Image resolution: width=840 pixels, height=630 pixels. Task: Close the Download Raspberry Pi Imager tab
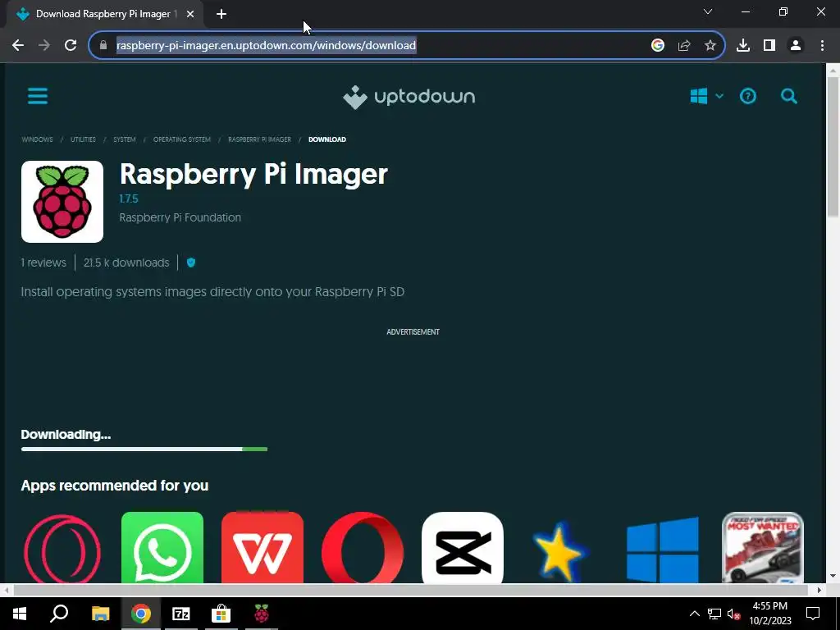tap(190, 14)
